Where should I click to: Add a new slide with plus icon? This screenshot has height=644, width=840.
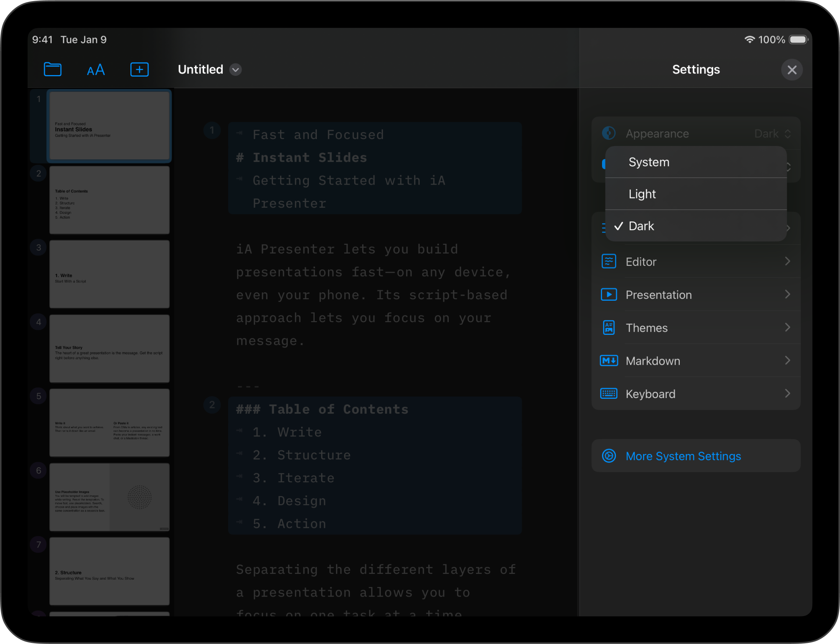139,69
